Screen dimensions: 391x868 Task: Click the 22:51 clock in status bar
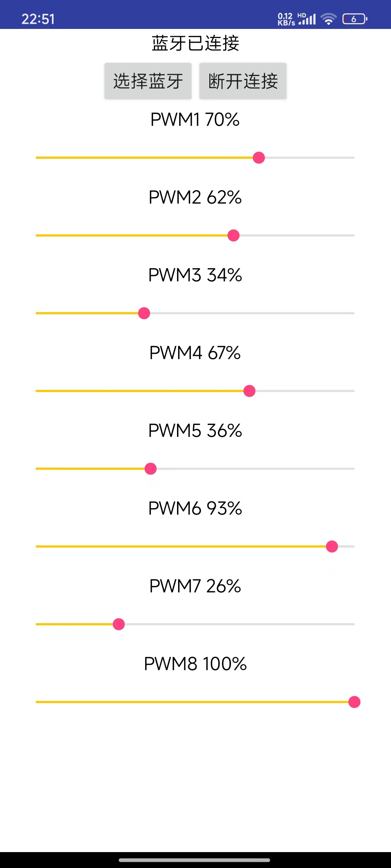pyautogui.click(x=38, y=19)
